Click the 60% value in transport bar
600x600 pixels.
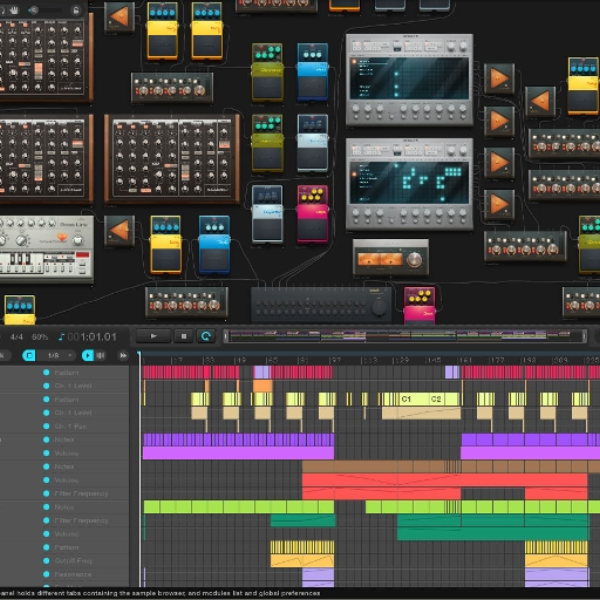[40, 337]
